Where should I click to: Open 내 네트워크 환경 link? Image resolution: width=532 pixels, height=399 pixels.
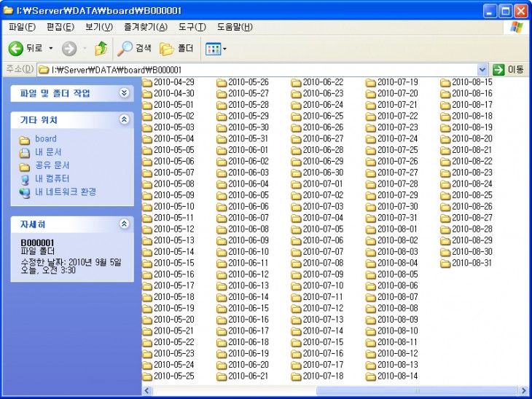[66, 191]
